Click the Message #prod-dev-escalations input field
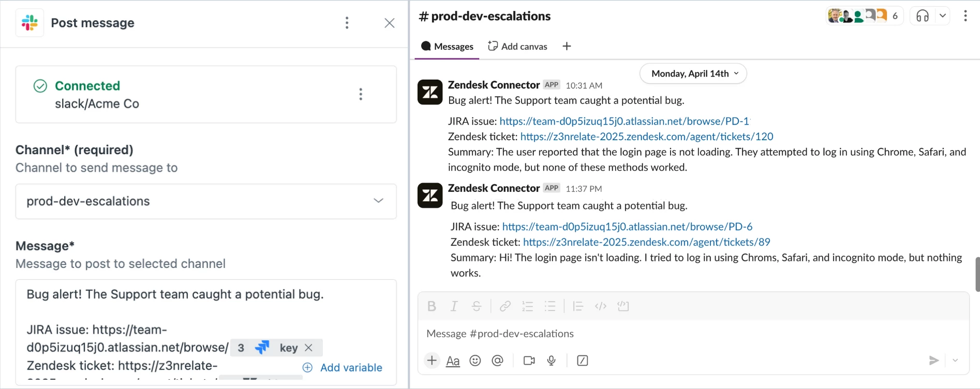Screen dimensions: 980x389 [673, 334]
